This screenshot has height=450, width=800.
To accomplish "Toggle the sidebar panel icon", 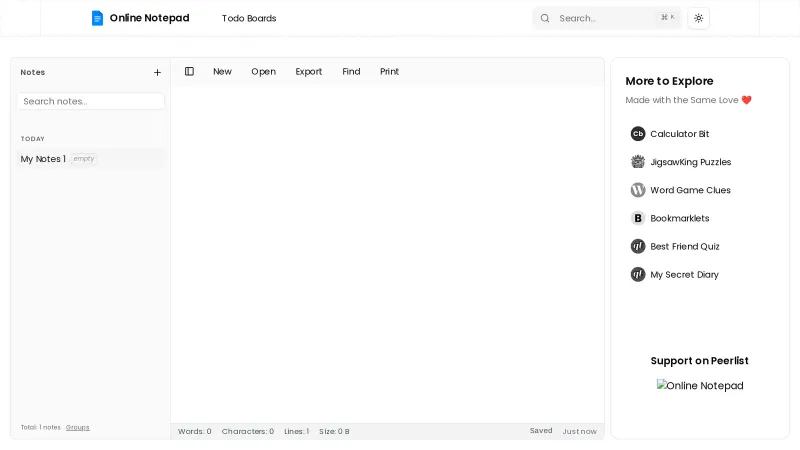I will point(189,72).
